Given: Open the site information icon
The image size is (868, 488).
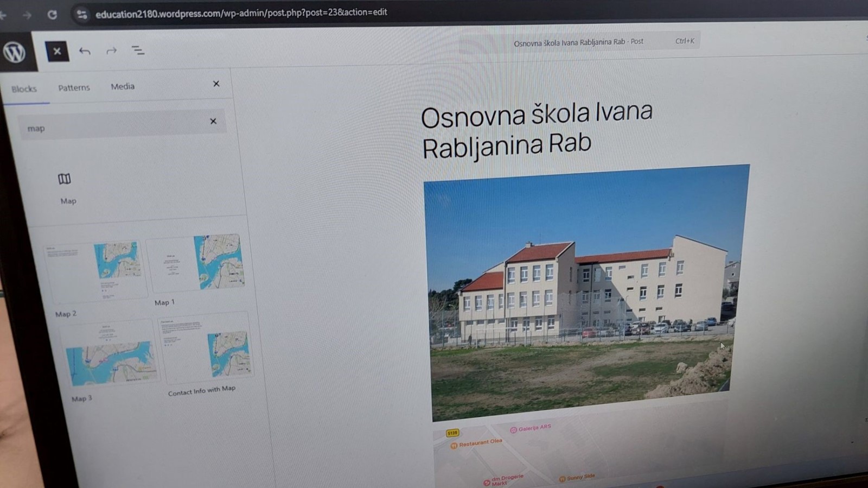Looking at the screenshot, I should point(82,15).
